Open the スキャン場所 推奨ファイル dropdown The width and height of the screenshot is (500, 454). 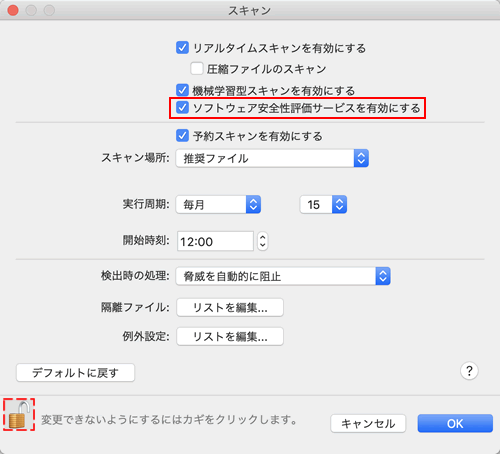click(272, 158)
